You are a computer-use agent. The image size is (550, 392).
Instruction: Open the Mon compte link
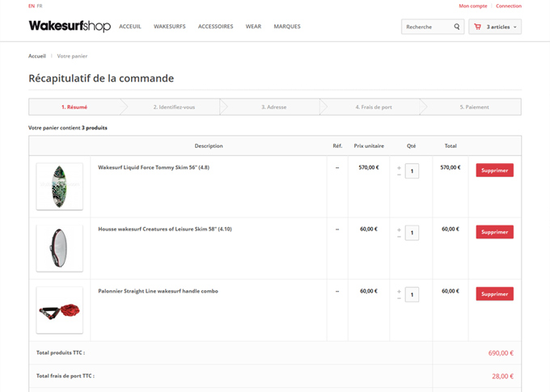(473, 6)
